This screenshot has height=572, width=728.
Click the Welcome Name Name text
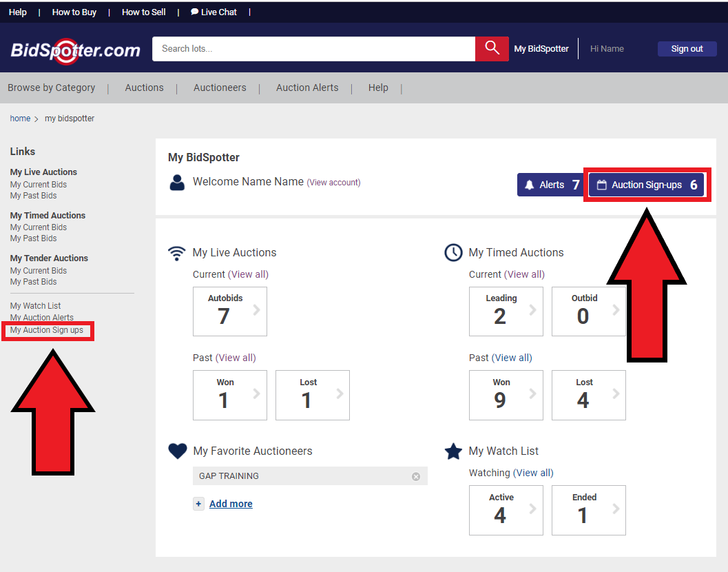(x=249, y=182)
